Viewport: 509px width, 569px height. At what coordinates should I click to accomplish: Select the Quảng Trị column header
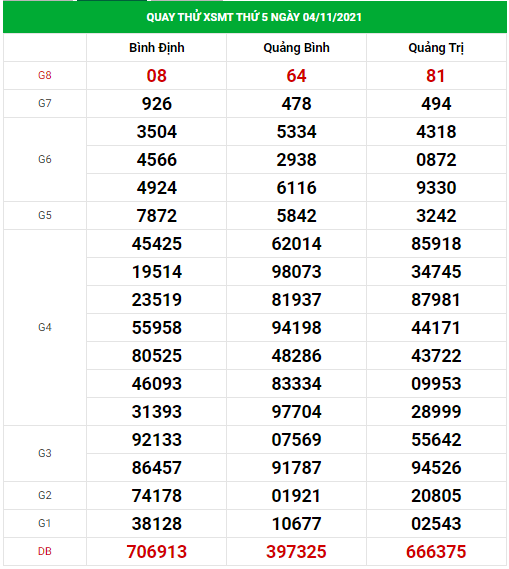436,48
